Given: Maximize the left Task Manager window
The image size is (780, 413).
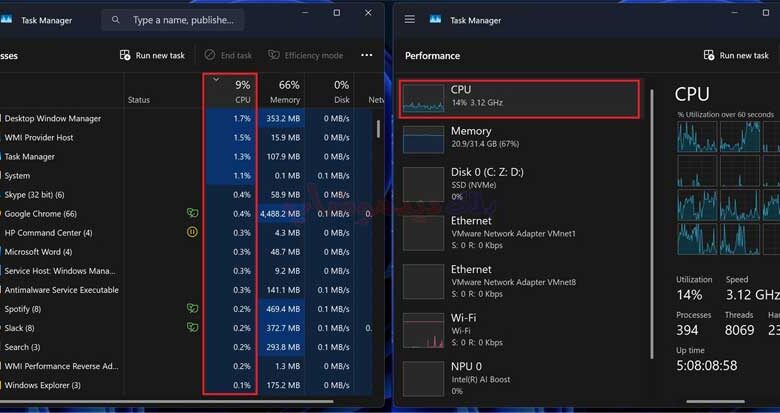Looking at the screenshot, I should tap(337, 13).
